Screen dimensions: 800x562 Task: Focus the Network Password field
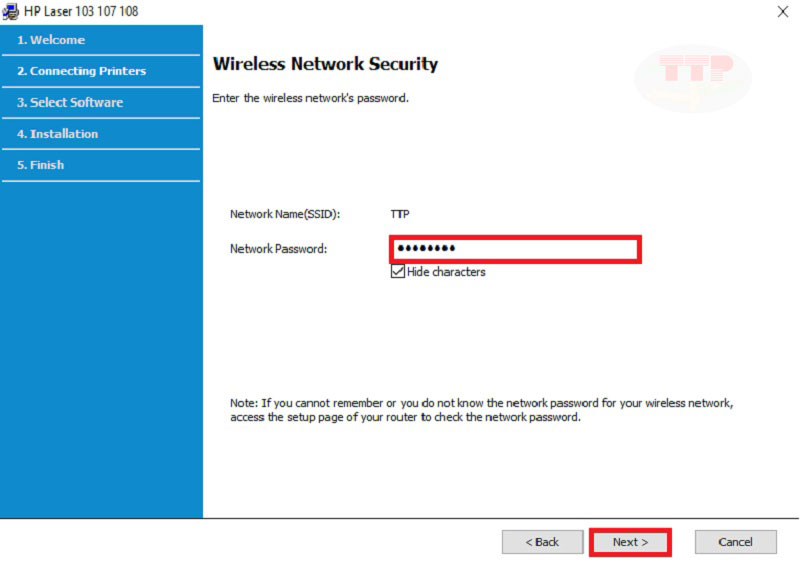point(515,249)
